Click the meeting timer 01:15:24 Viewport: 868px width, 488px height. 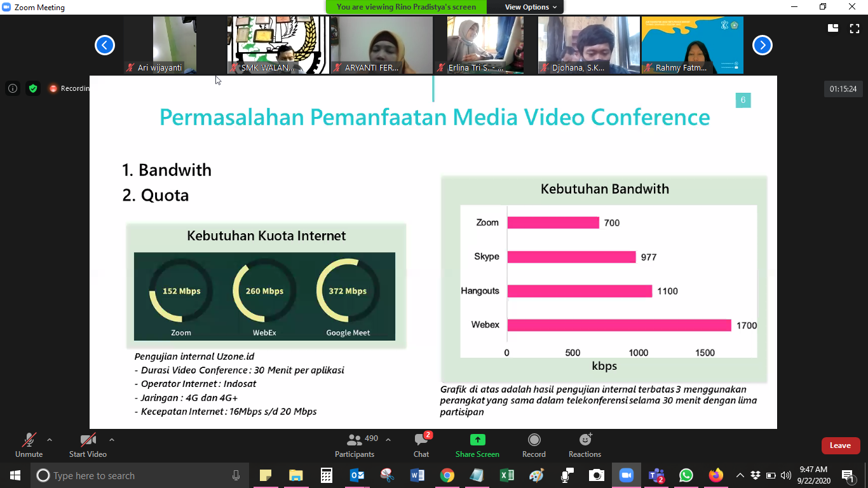click(843, 89)
